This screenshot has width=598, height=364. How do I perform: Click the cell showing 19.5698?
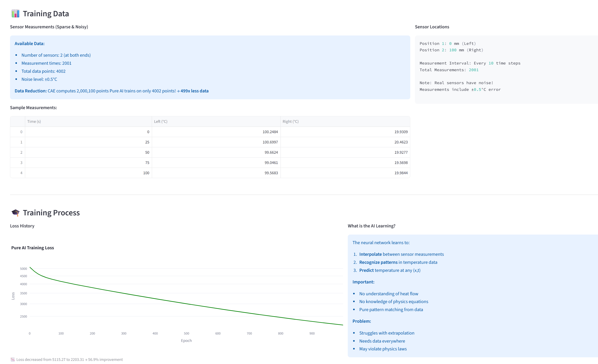(x=401, y=163)
